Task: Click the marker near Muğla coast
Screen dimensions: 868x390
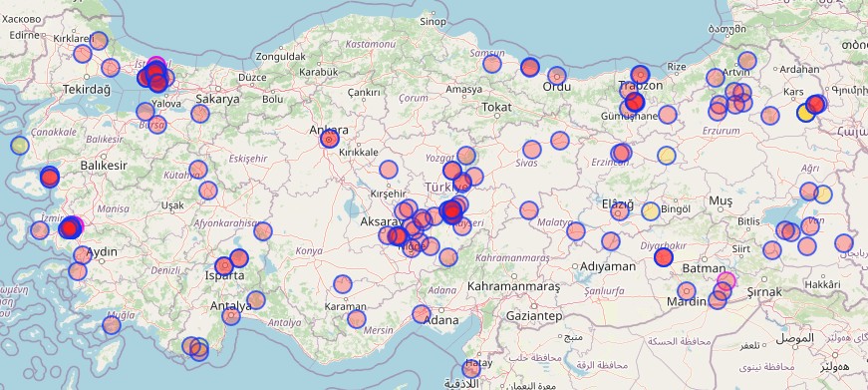Action: tap(112, 324)
